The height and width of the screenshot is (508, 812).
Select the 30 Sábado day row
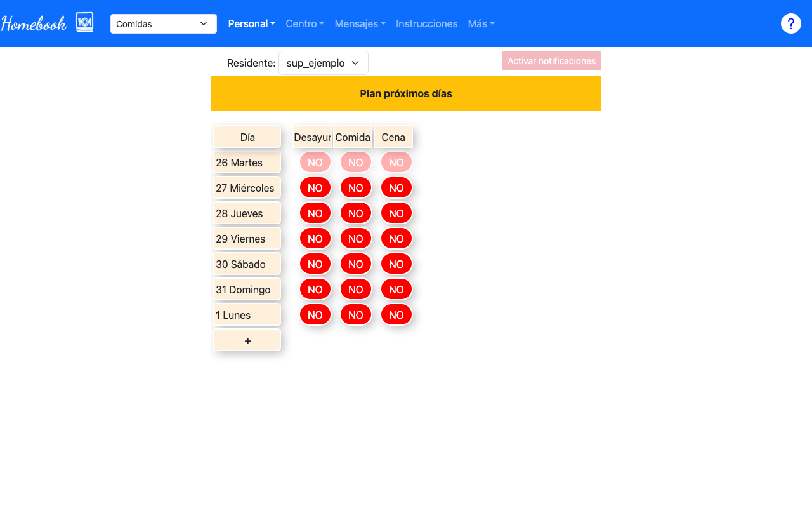[x=247, y=264]
